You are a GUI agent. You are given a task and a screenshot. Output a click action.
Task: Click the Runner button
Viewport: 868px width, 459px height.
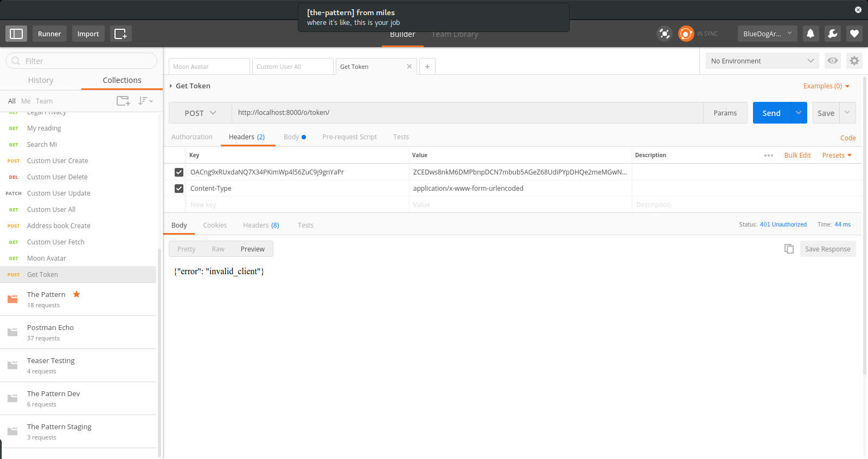(49, 34)
